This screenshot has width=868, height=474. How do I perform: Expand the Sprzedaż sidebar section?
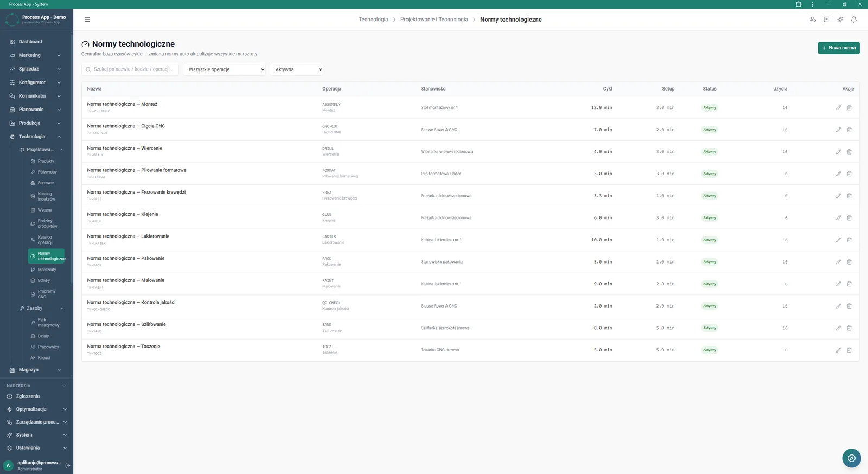(36, 69)
